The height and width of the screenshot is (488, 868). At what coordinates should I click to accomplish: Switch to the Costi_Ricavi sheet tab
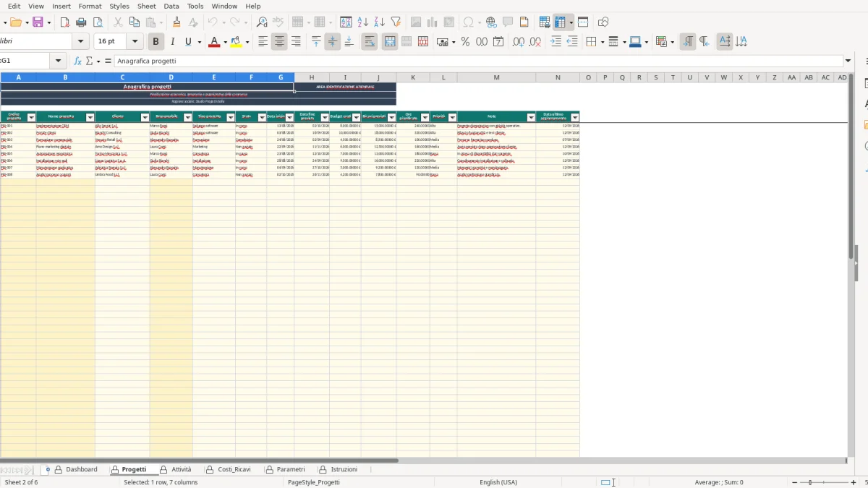coord(229,469)
